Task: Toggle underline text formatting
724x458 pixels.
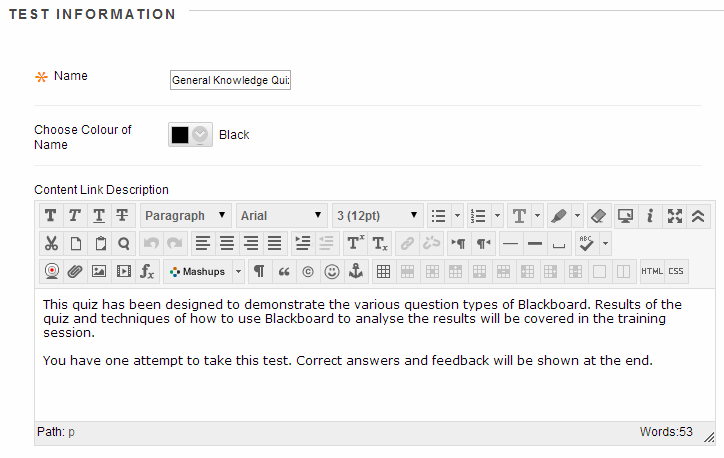Action: pos(99,216)
